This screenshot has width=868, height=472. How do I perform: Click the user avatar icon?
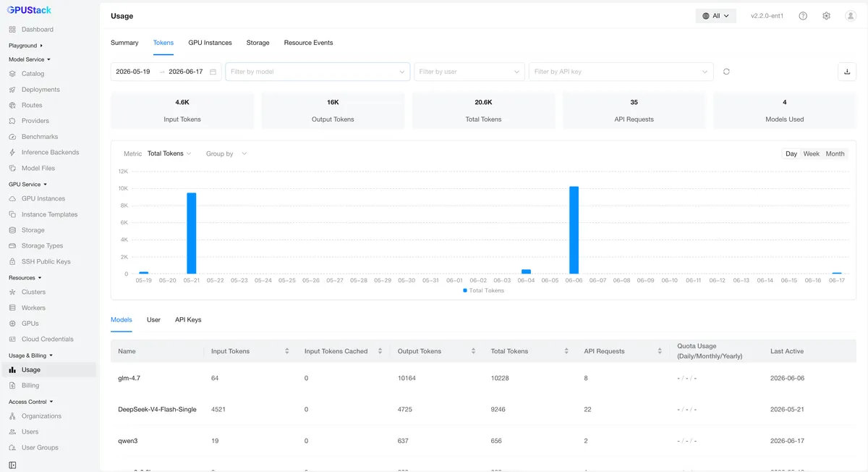coord(851,16)
